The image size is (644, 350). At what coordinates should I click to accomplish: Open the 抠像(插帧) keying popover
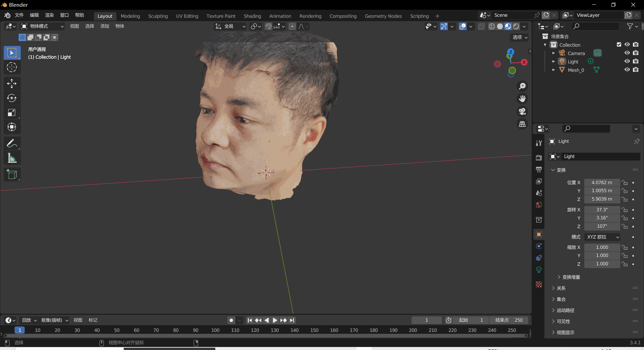point(55,320)
